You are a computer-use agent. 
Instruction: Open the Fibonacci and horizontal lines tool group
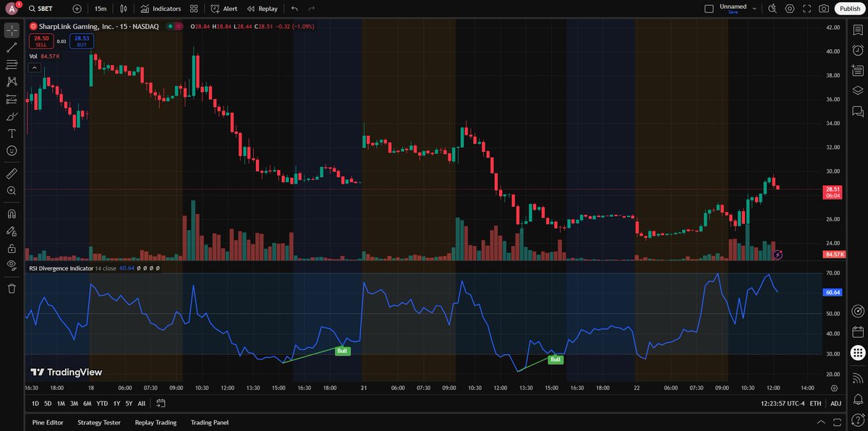[12, 65]
